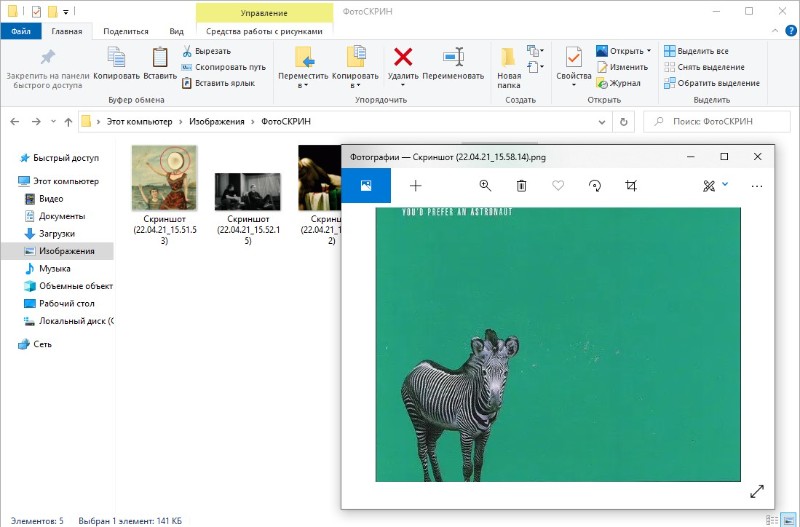Rotate the zebra image
This screenshot has height=527, width=800.
(x=594, y=186)
